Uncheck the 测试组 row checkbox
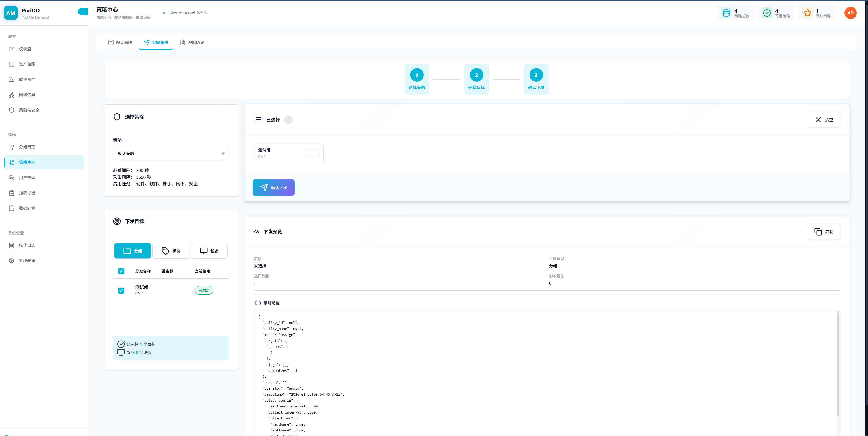This screenshot has width=868, height=436. tap(121, 290)
